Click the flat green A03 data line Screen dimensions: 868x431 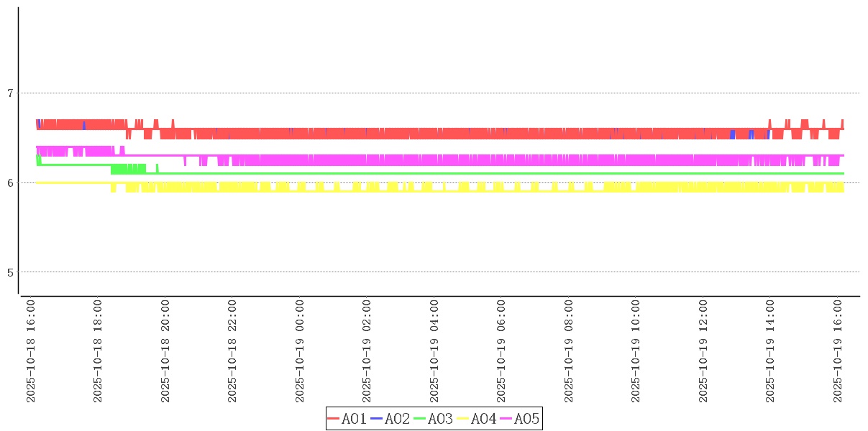(x=503, y=173)
